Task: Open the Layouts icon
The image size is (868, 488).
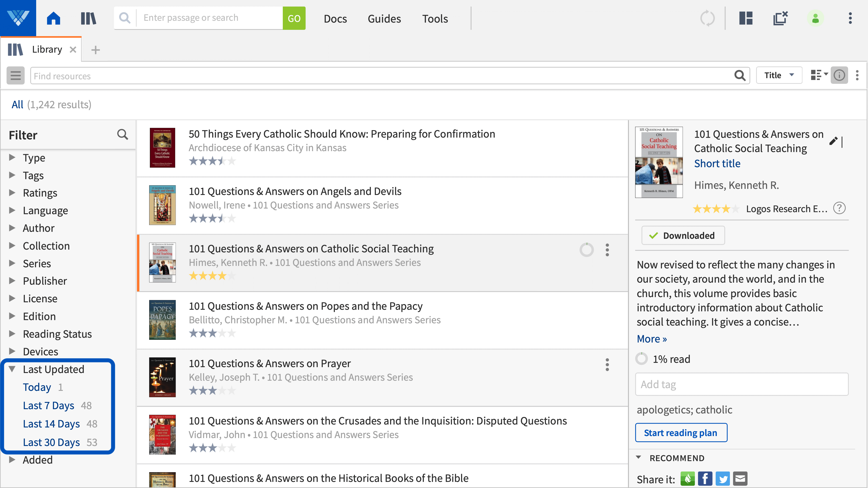Action: pos(746,18)
